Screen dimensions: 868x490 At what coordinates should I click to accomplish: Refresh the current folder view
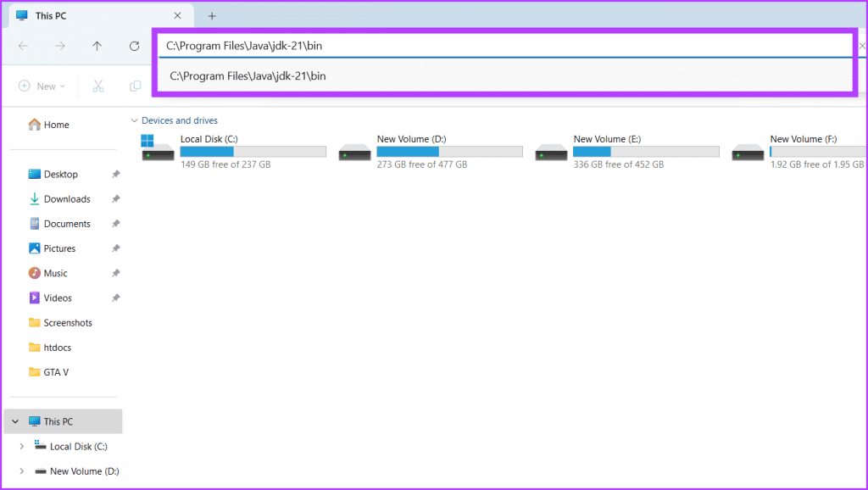134,46
